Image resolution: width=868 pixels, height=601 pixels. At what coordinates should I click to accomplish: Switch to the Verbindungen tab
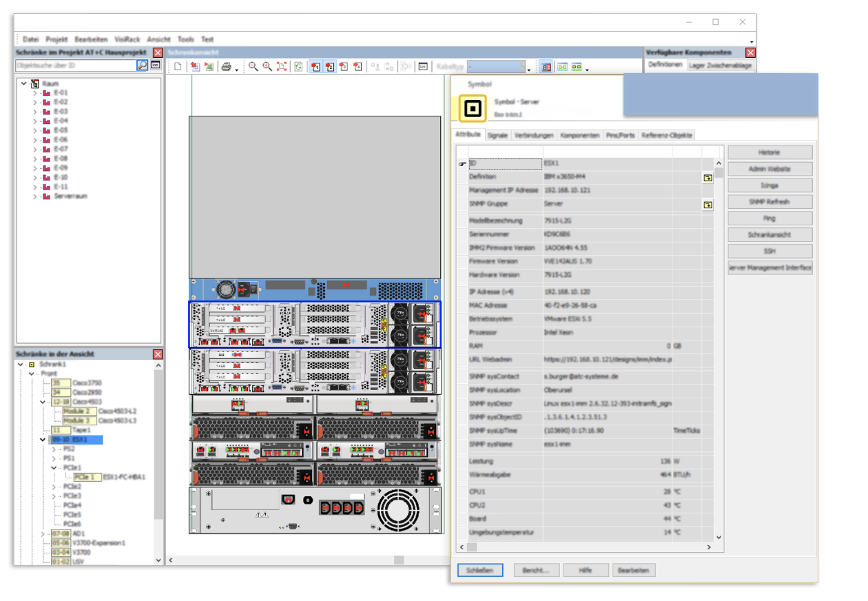(x=534, y=136)
